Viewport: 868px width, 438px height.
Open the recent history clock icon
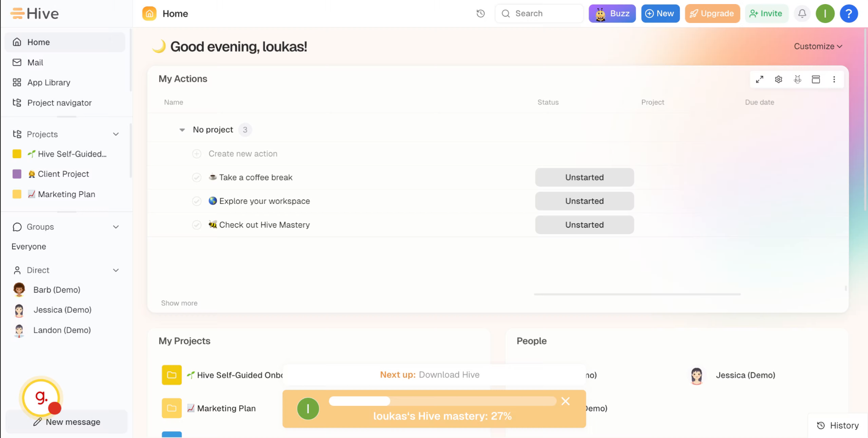coord(481,14)
